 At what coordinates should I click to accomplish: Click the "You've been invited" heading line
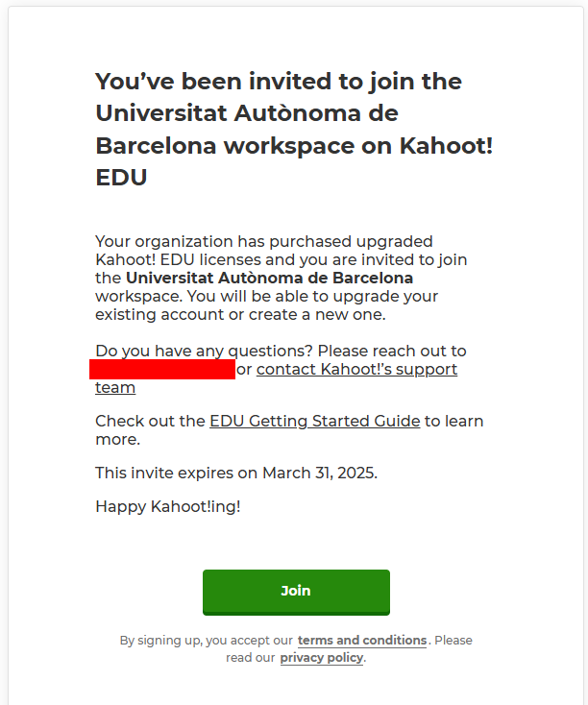tap(279, 82)
